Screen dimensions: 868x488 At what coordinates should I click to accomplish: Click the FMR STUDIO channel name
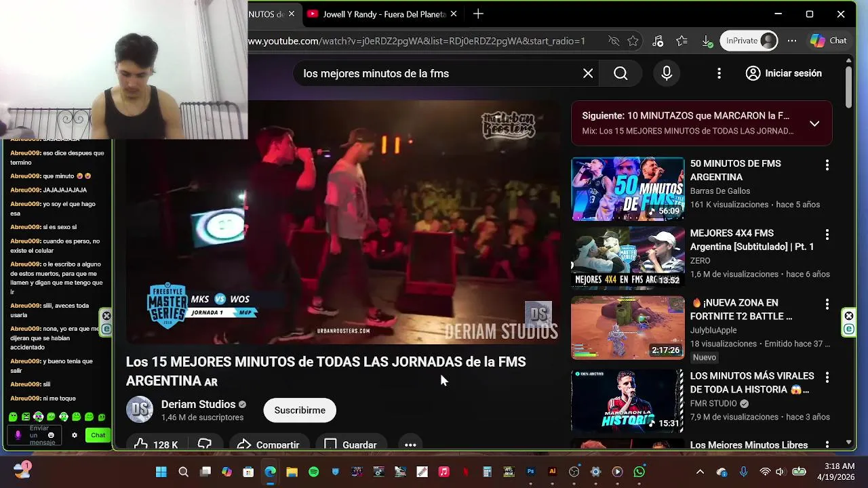pyautogui.click(x=713, y=403)
